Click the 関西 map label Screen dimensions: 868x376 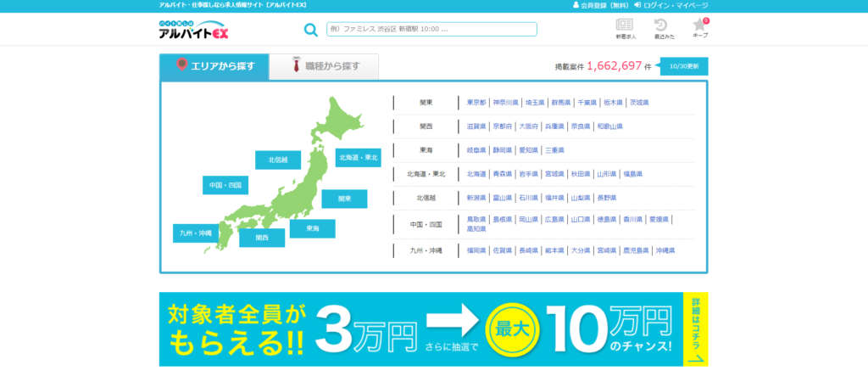click(262, 238)
